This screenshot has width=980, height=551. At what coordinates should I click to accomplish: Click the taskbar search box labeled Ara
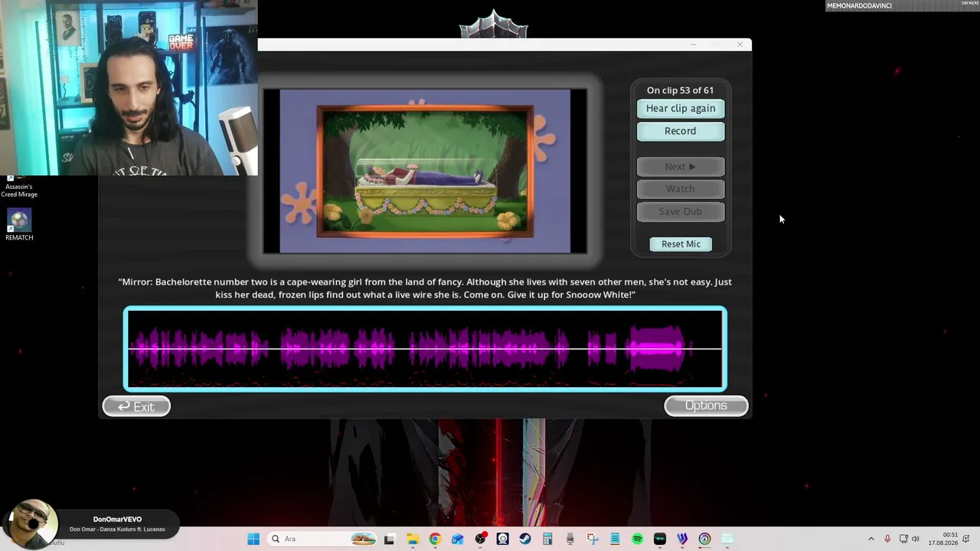point(322,539)
